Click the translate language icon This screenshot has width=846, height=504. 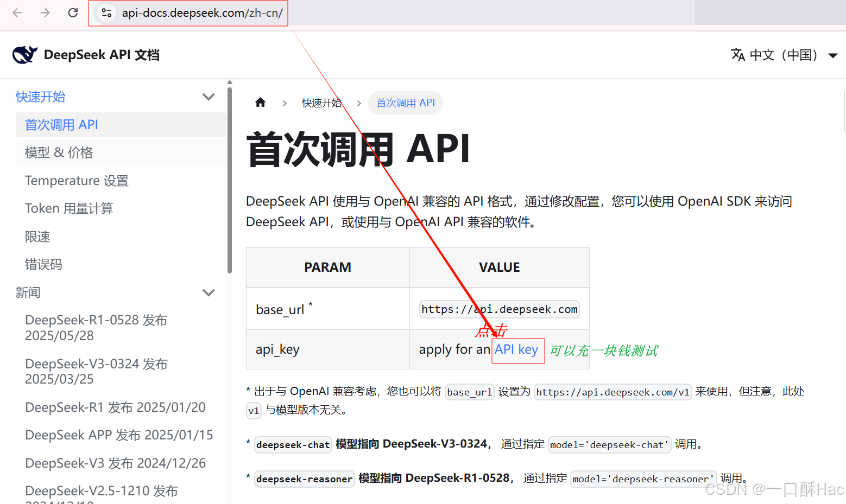point(738,55)
